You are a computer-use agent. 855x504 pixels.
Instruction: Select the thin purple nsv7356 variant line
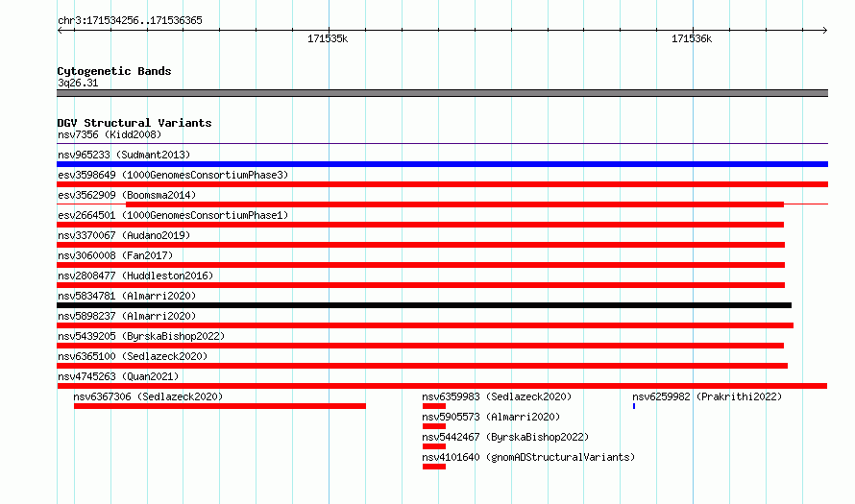[442, 144]
